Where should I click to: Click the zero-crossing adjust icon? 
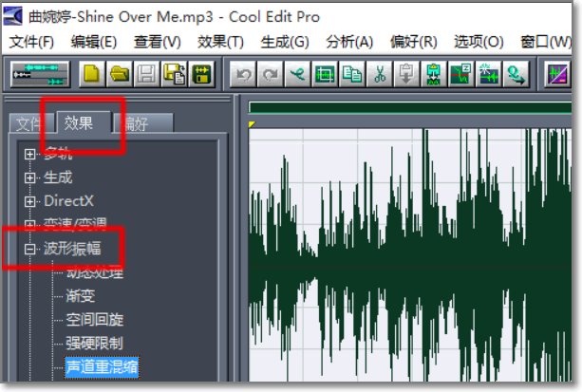coord(460,74)
